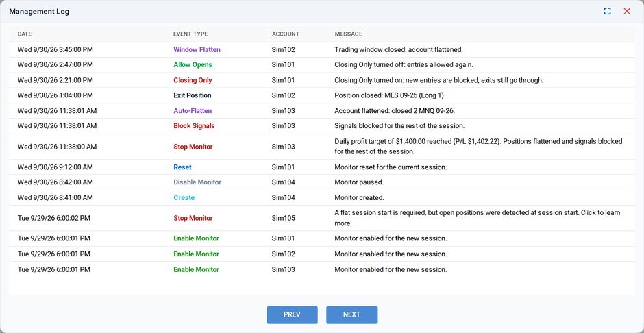The image size is (644, 333).
Task: Sort by the DATE column header
Action: coord(25,34)
